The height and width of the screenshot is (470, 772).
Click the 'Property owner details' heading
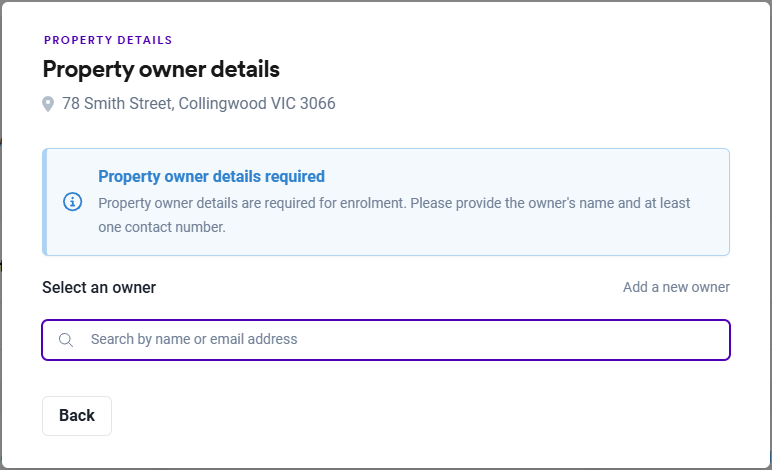click(x=161, y=69)
